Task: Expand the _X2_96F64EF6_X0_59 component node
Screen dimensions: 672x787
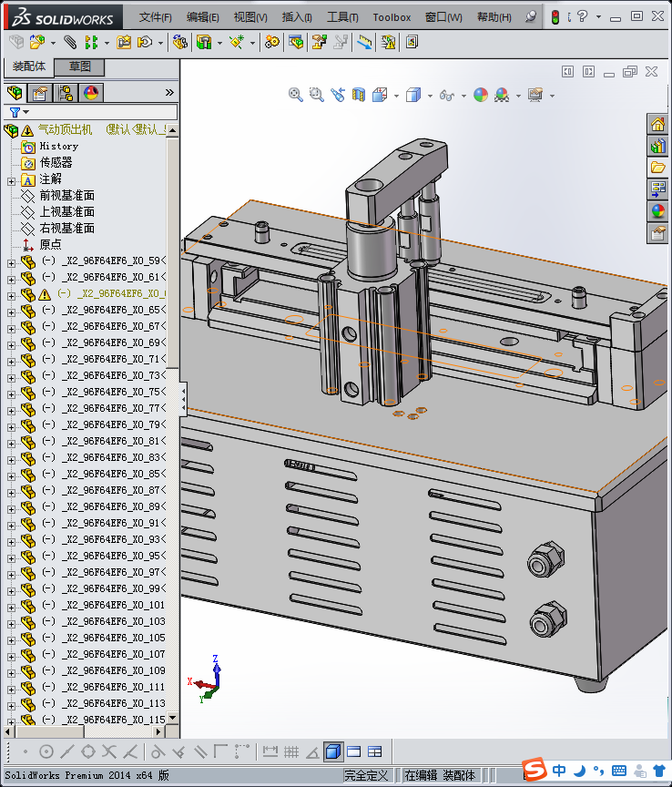Action: point(11,262)
